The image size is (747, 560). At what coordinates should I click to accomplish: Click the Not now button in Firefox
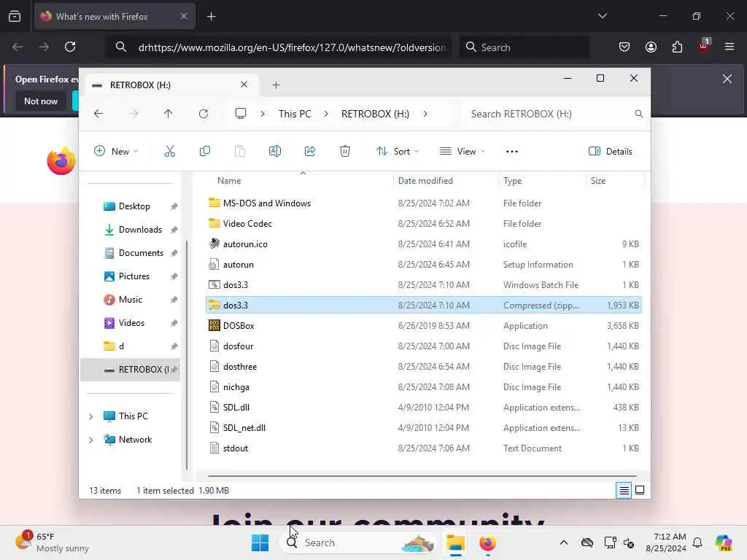coord(41,101)
